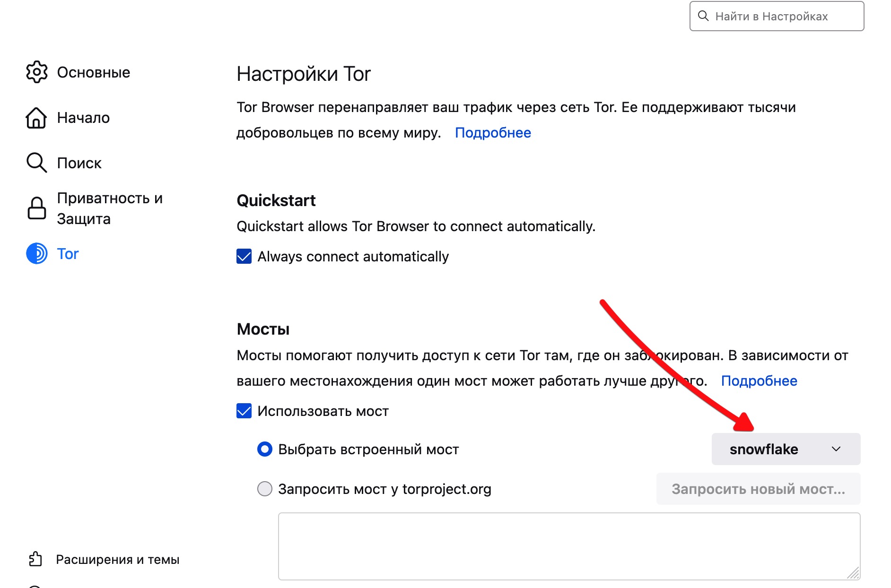Screen dimensions: 891x588
Task: Open the Поиск settings category
Action: click(79, 163)
